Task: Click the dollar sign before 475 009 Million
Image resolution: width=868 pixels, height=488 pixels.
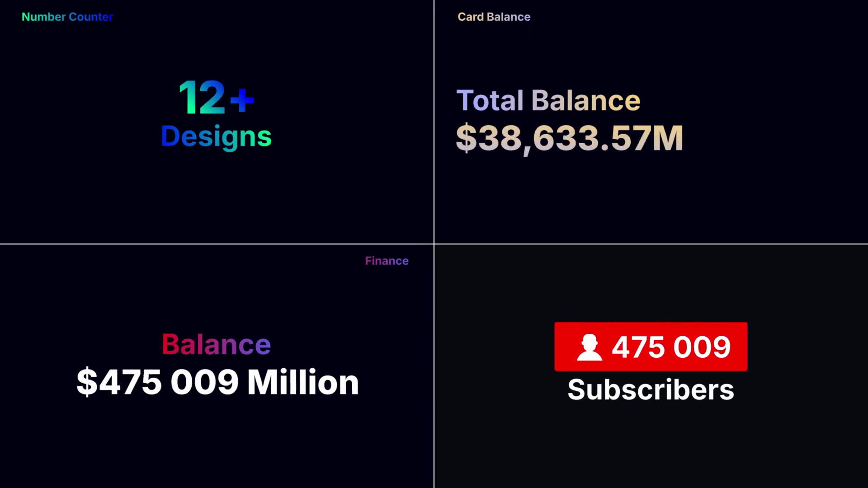Action: 87,382
